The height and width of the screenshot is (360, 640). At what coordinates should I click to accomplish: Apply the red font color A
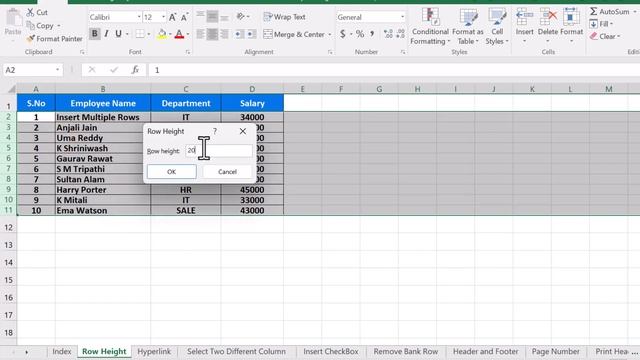click(x=179, y=34)
